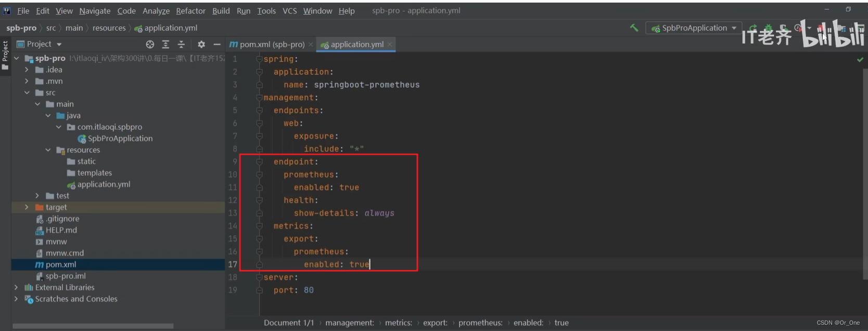Open Project panel settings gear
This screenshot has height=331, width=868.
point(201,44)
